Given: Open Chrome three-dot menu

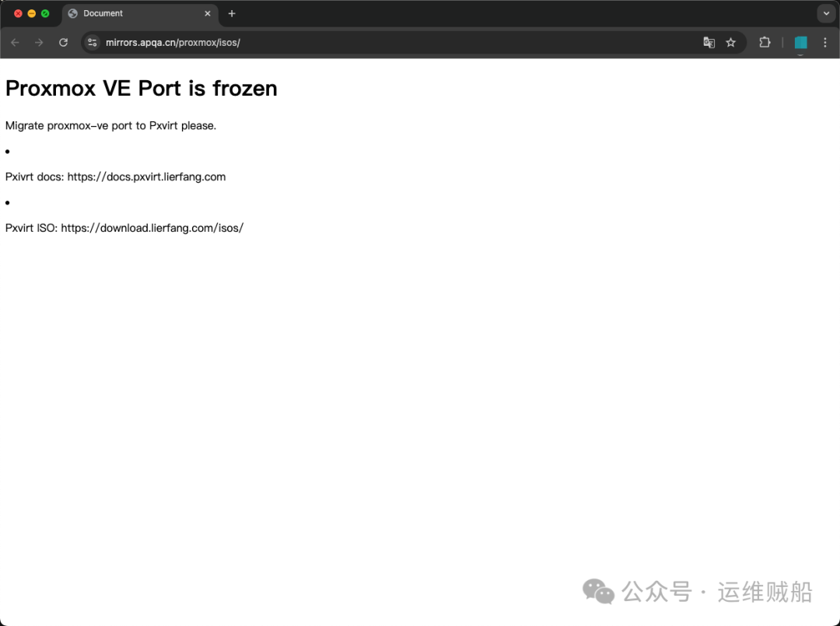Looking at the screenshot, I should coord(825,42).
